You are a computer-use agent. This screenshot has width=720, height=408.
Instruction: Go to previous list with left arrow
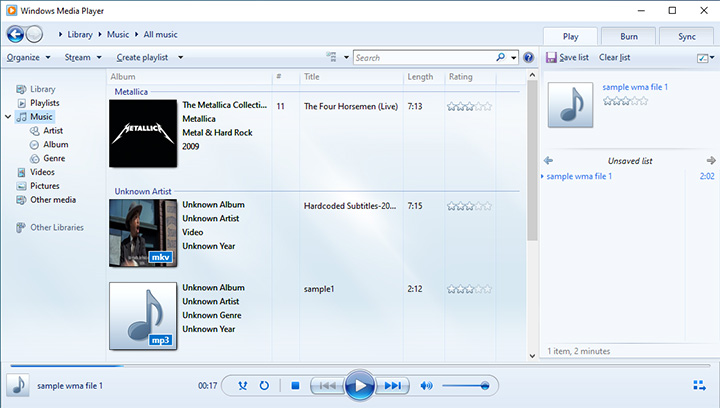[548, 161]
